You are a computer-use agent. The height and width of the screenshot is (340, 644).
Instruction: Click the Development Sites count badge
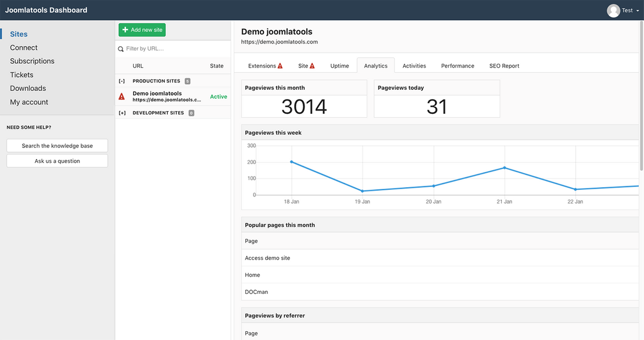click(x=191, y=113)
